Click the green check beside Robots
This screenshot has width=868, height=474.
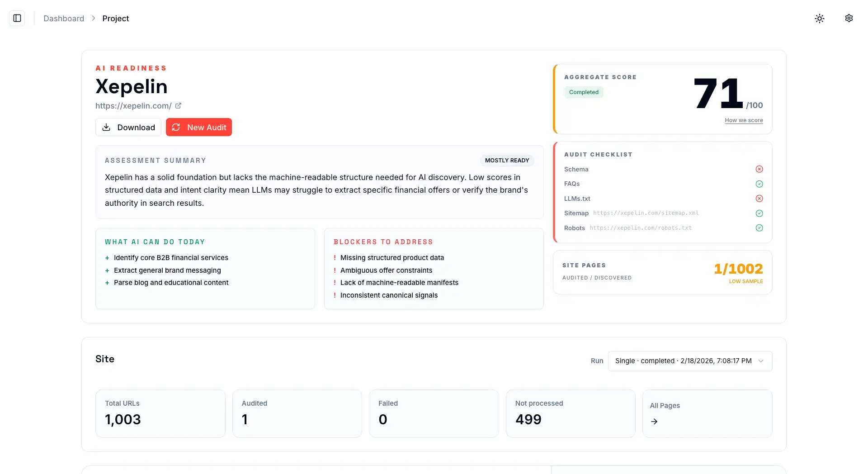[759, 228]
